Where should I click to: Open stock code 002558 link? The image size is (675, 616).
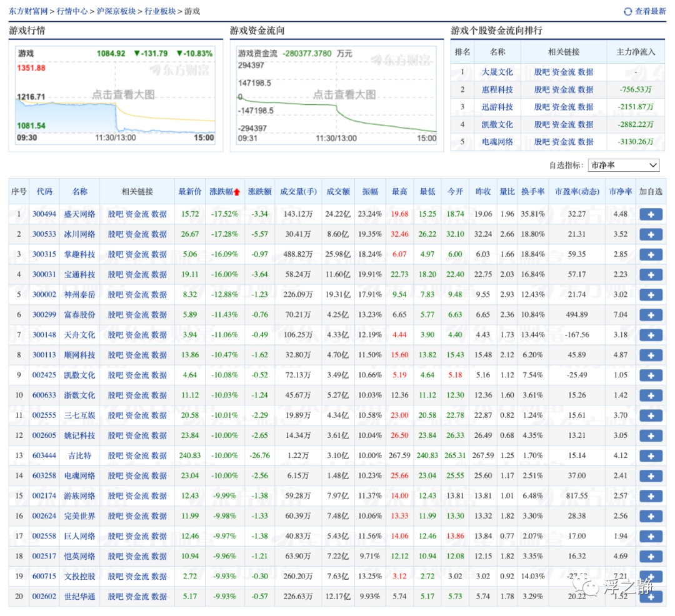click(x=44, y=537)
